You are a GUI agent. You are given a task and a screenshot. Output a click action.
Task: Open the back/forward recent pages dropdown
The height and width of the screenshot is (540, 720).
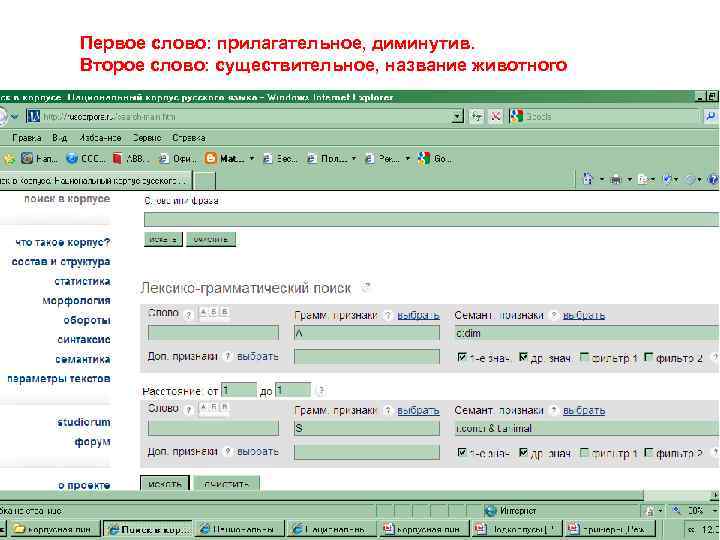point(15,117)
